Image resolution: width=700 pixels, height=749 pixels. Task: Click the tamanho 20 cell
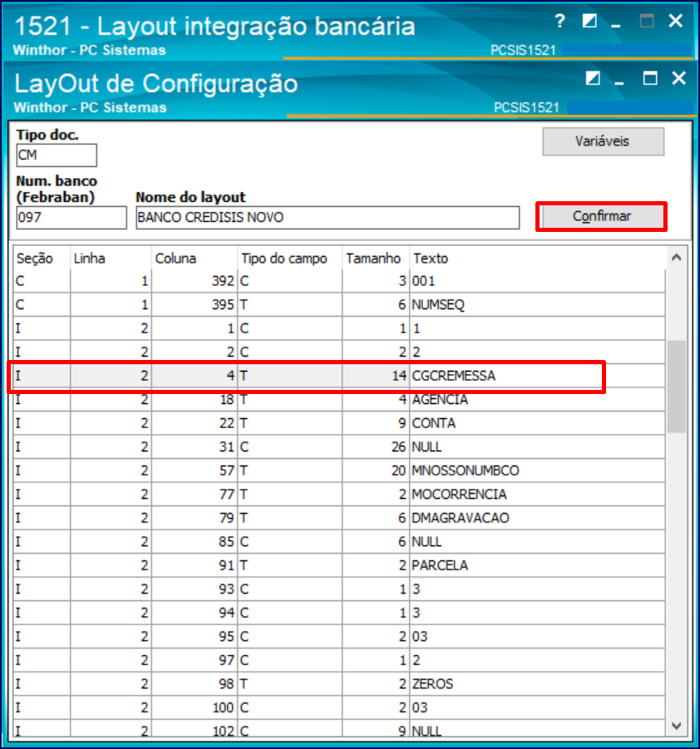click(x=376, y=471)
